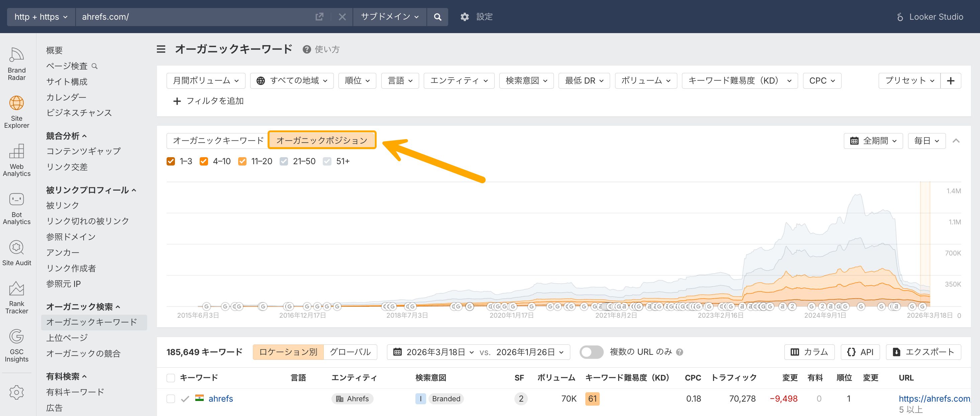Click the エクスポート button

923,352
